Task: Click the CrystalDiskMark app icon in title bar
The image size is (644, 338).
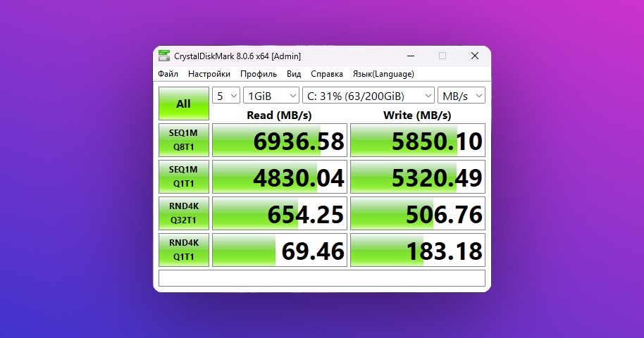Action: tap(164, 56)
